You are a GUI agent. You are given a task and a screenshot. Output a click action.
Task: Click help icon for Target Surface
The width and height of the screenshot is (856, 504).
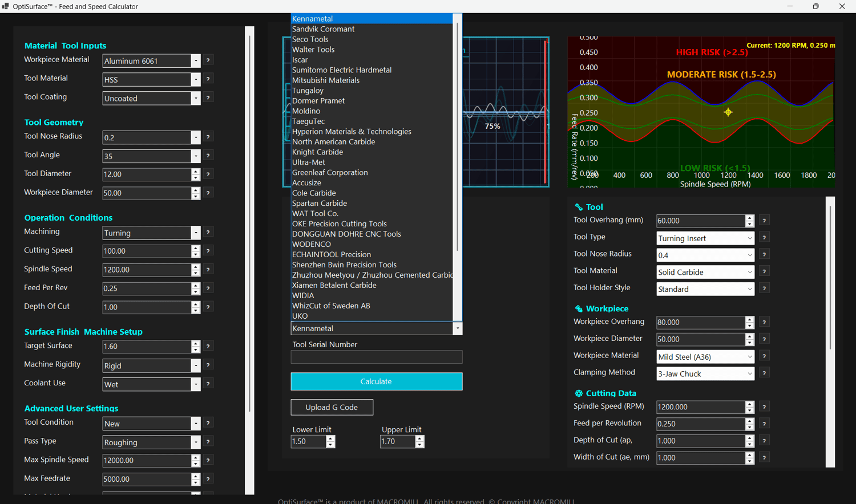coord(208,347)
